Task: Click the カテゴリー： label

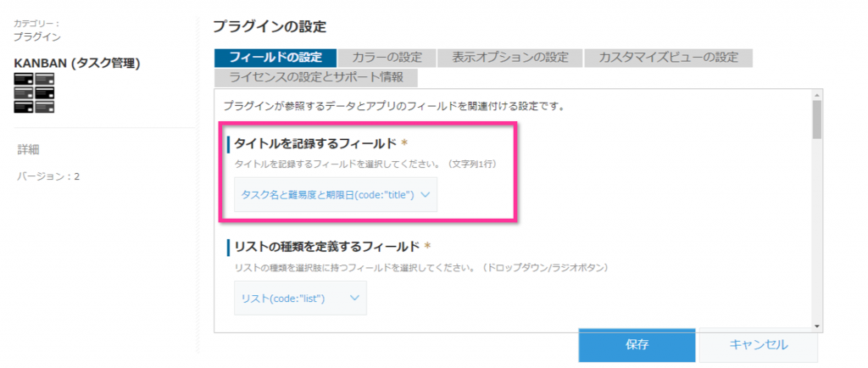Action: point(36,24)
